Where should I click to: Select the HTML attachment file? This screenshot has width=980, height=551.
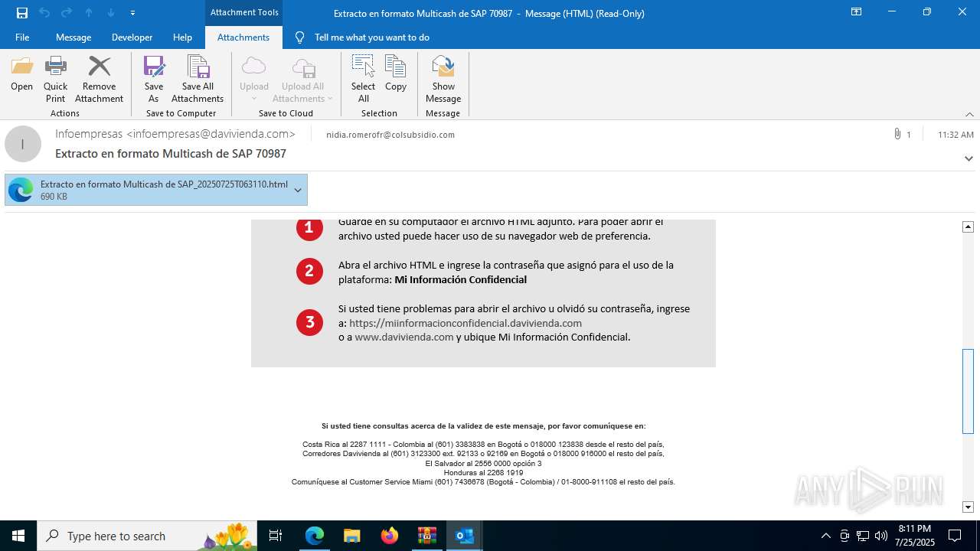156,191
